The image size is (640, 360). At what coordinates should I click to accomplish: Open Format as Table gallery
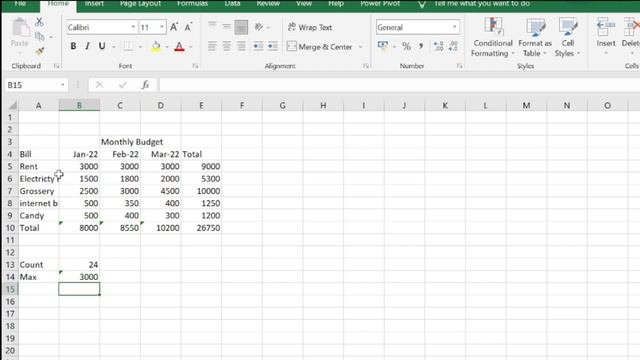[x=535, y=37]
